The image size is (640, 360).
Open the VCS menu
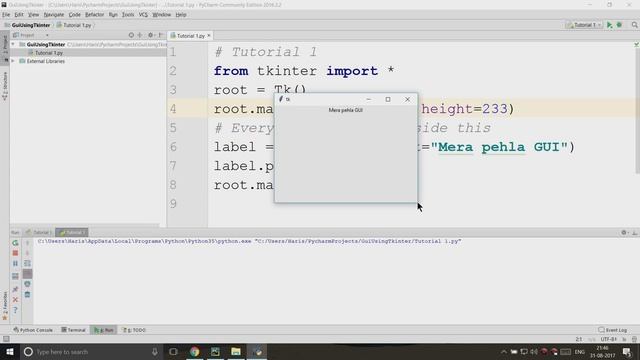tap(143, 14)
